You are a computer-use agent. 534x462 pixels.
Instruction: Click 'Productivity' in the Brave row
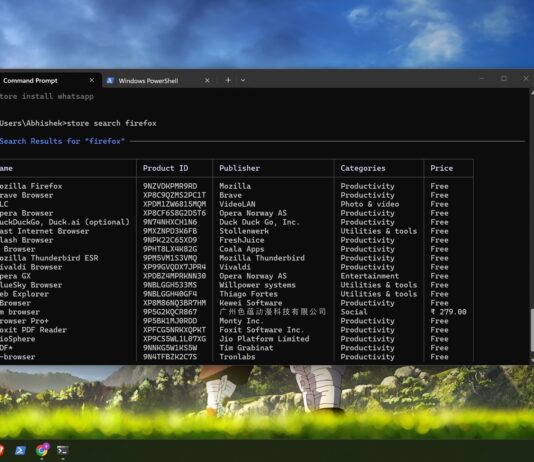[x=367, y=195]
